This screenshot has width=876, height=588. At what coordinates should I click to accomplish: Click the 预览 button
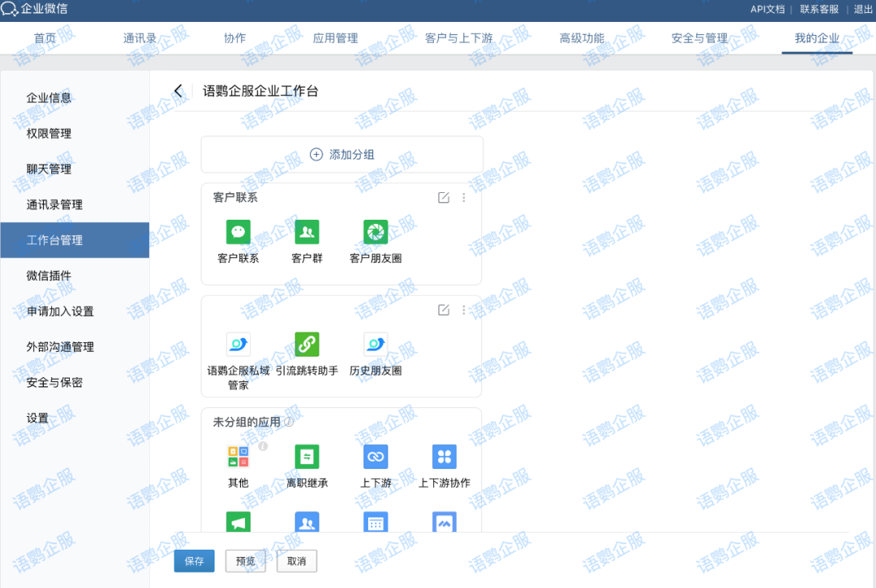[245, 561]
